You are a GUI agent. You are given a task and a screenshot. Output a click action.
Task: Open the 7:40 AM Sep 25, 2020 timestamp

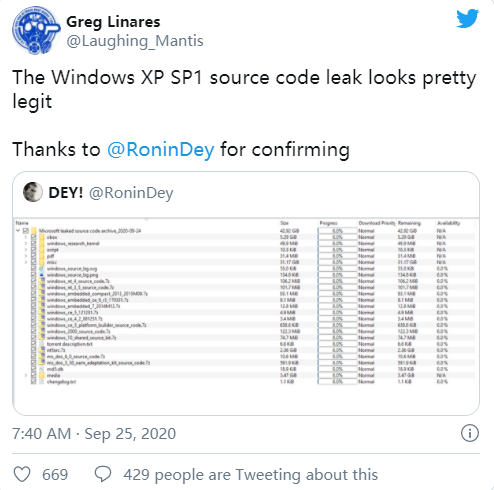tap(94, 433)
